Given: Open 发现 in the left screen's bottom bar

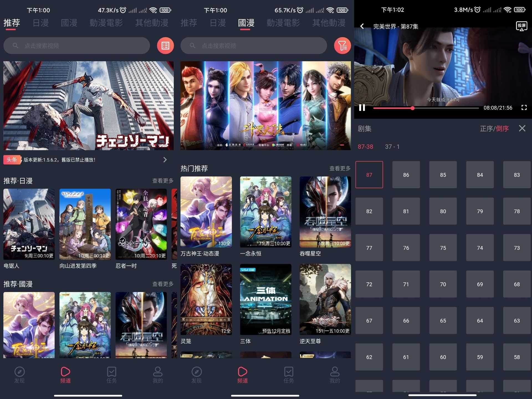Looking at the screenshot, I should 19,375.
